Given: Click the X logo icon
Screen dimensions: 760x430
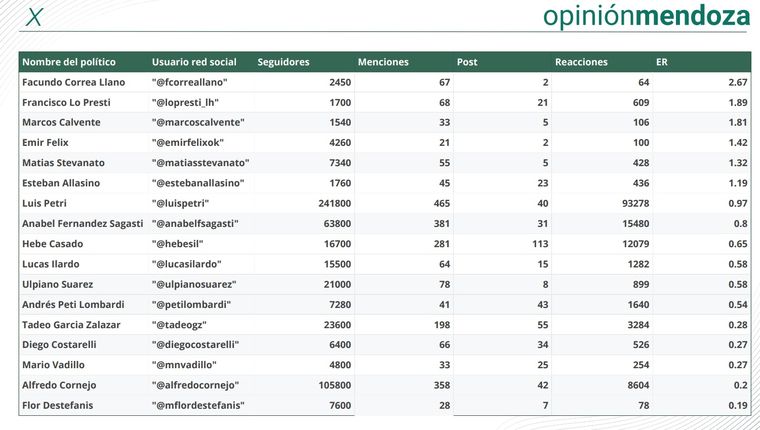Looking at the screenshot, I should point(35,18).
